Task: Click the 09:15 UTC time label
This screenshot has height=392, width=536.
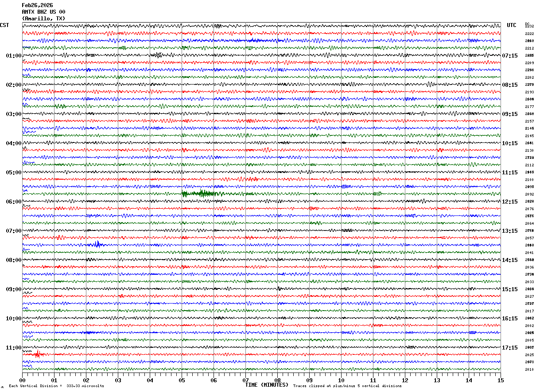Action: pos(509,114)
